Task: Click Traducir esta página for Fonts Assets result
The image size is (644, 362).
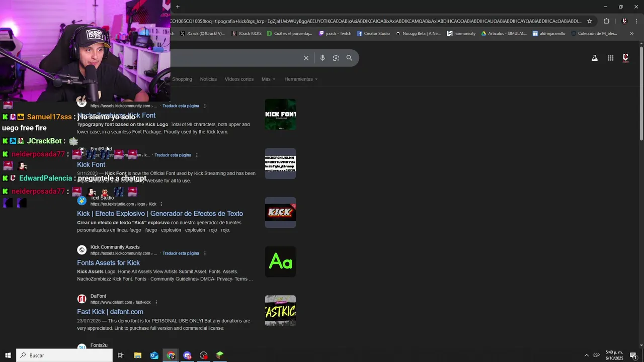Action: pos(181,253)
